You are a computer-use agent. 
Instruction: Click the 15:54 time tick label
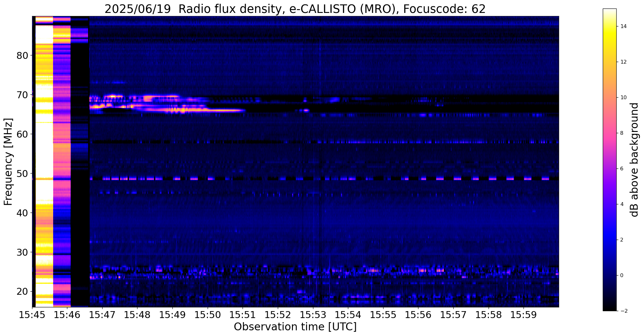click(348, 315)
